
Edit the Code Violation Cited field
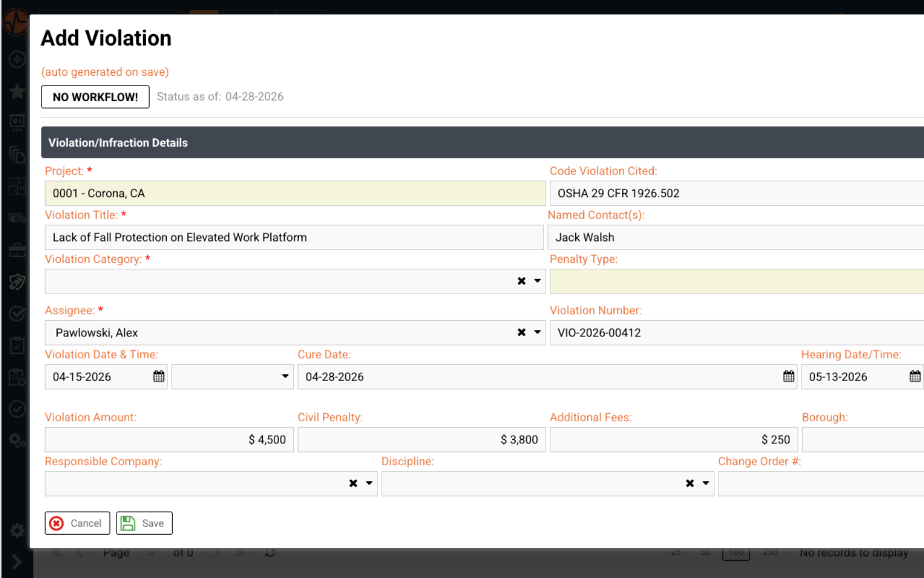[737, 194]
